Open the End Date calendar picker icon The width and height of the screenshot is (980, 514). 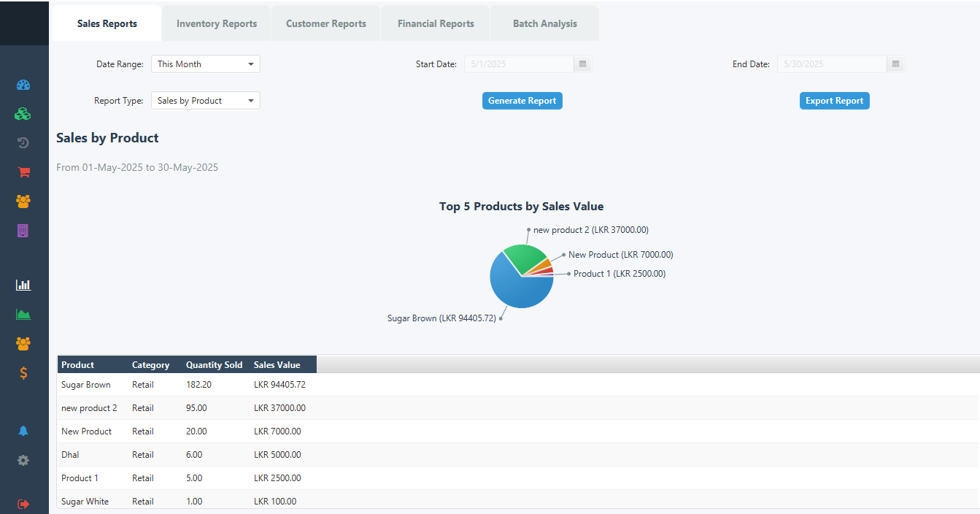click(895, 64)
